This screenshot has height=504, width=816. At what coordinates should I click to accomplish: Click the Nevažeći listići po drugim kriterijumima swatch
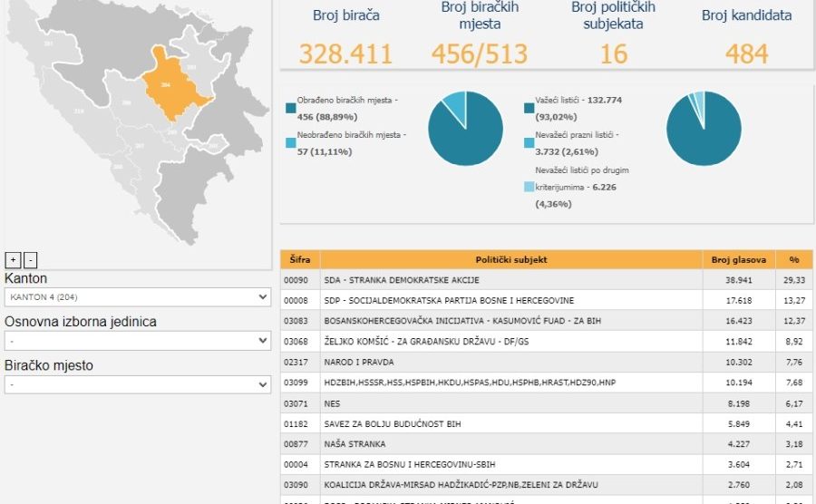[x=529, y=187]
